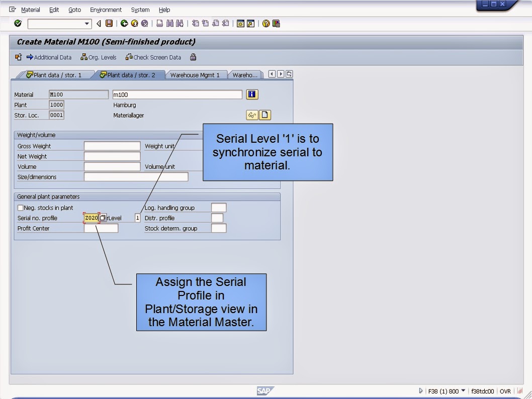Expand the status bar session dropdown F38
The image size is (532, 399).
point(463,391)
